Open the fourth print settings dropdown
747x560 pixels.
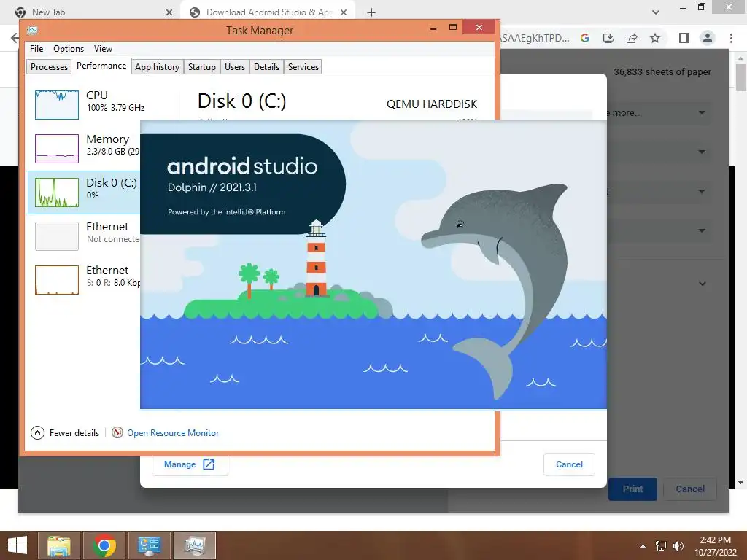[659, 230]
